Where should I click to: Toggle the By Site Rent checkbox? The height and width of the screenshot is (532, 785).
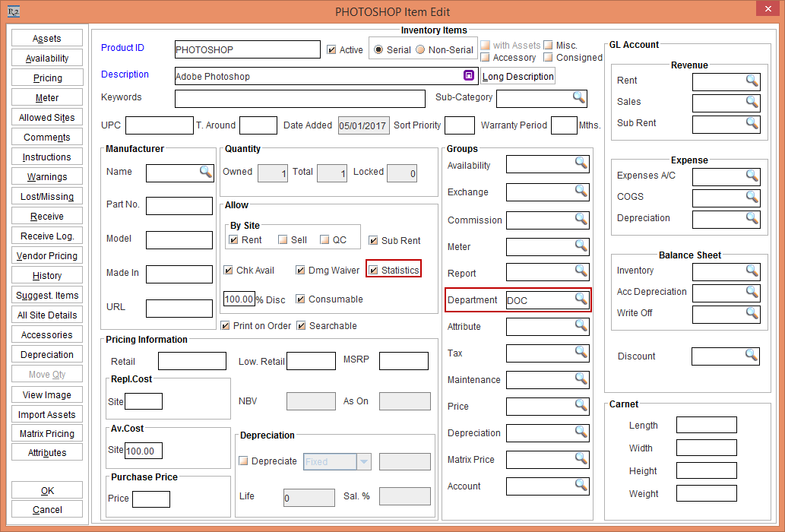click(233, 239)
